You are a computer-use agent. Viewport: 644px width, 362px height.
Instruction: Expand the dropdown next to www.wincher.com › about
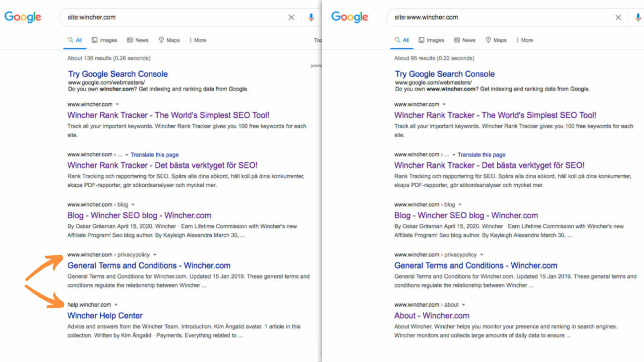(463, 304)
